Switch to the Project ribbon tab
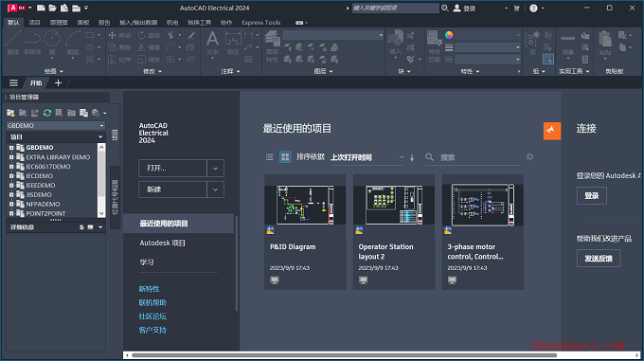Image resolution: width=644 pixels, height=361 pixels. (34, 23)
